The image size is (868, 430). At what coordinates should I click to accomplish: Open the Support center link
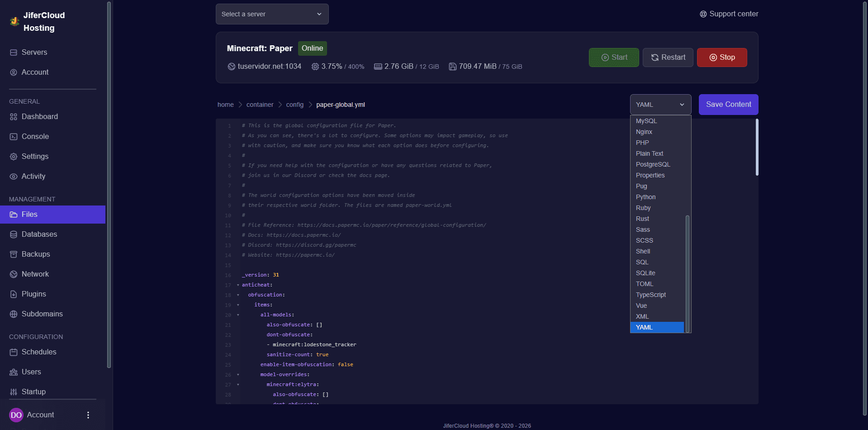729,14
